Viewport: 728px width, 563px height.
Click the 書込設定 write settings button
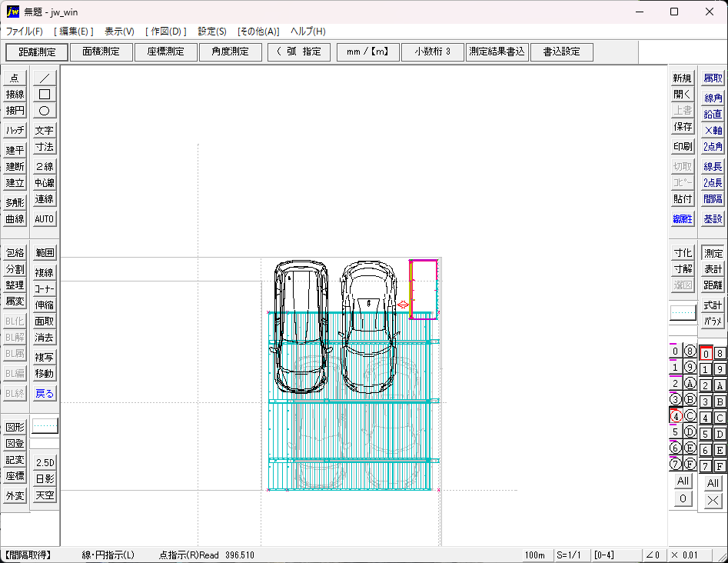click(561, 52)
